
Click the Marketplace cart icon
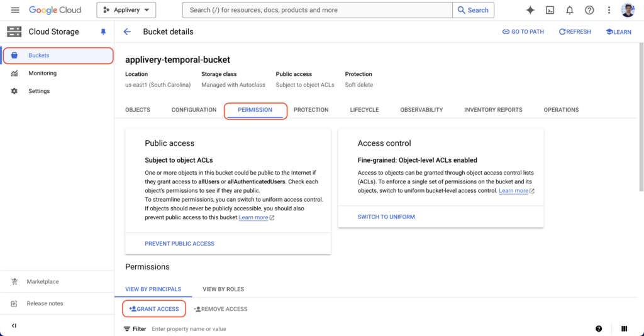point(14,281)
